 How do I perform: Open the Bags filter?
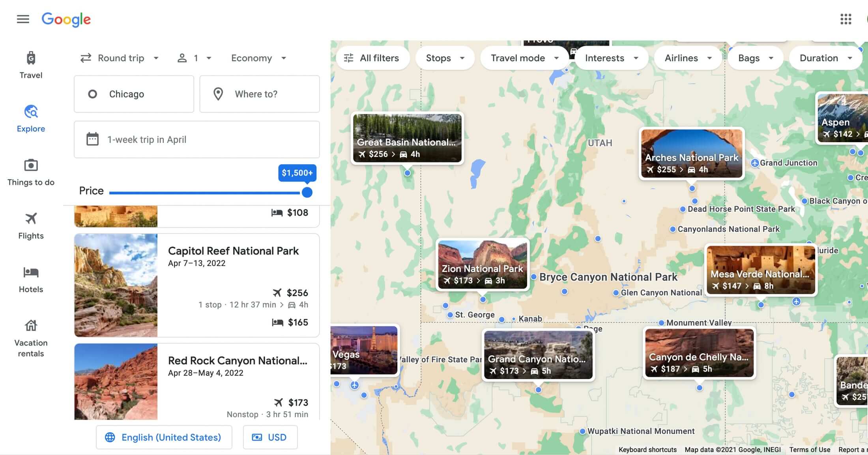(756, 57)
